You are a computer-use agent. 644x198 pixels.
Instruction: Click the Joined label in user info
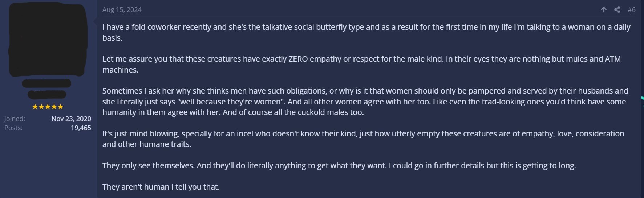click(15, 119)
